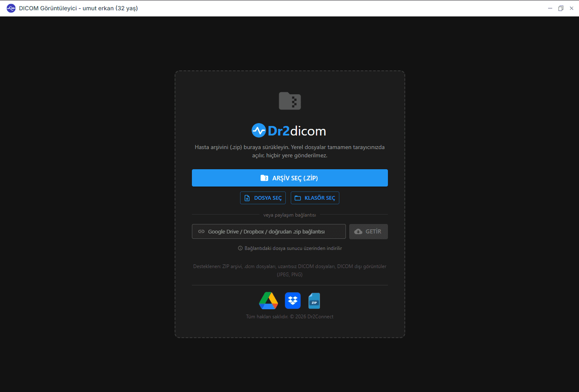Screen dimensions: 579x392
Task: Restore down the DICOM viewer window
Action: coord(561,8)
